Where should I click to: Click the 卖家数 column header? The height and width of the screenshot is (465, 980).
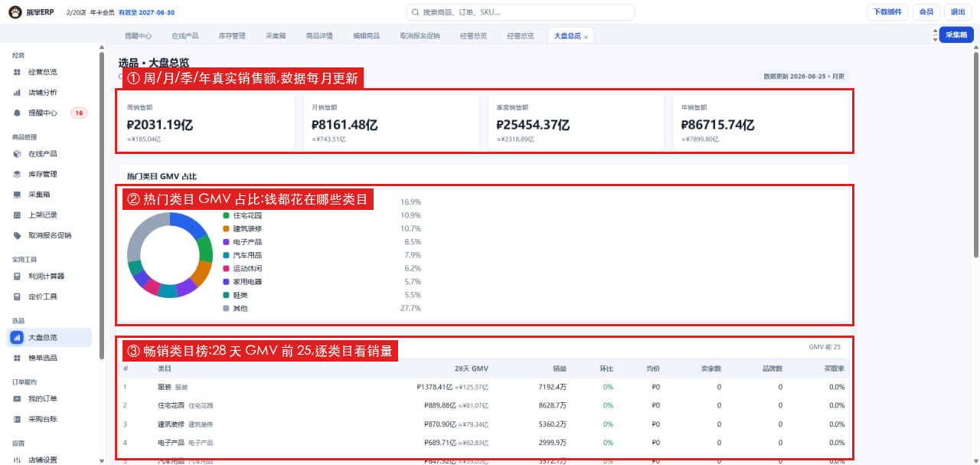pyautogui.click(x=711, y=368)
